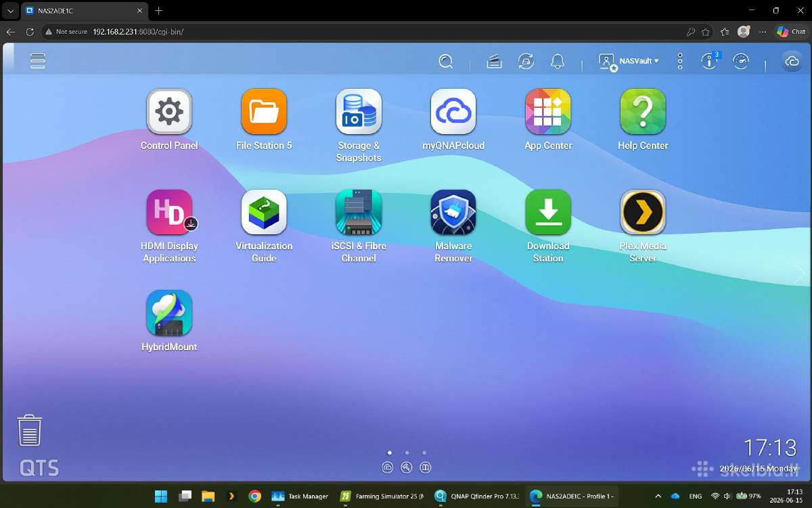The height and width of the screenshot is (508, 812).
Task: Reload the page in the browser
Action: [30, 32]
